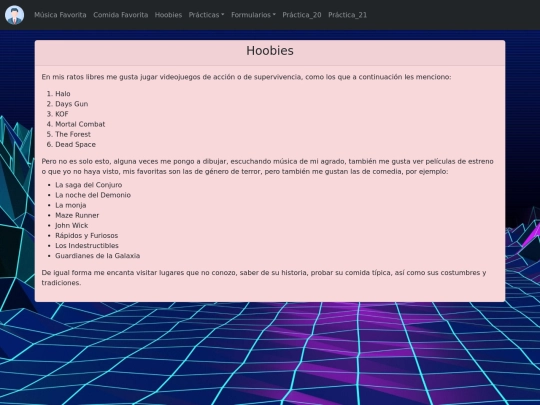Click the John Wick bullet item

click(x=72, y=225)
